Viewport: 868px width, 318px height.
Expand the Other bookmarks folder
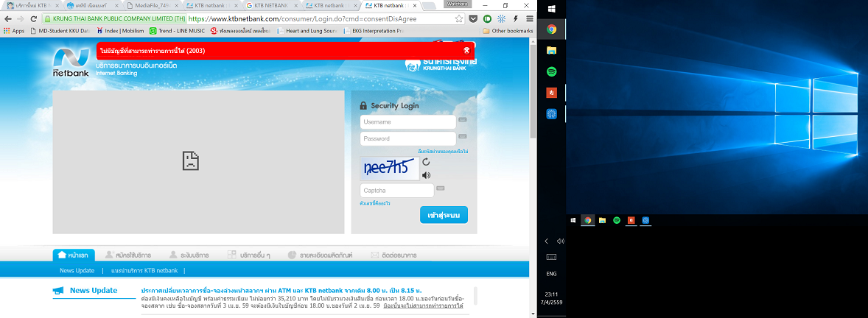click(508, 31)
